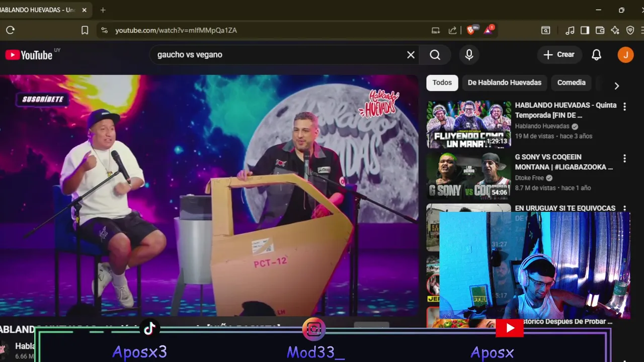The height and width of the screenshot is (362, 644).
Task: Minimize the browser window
Action: point(598,10)
